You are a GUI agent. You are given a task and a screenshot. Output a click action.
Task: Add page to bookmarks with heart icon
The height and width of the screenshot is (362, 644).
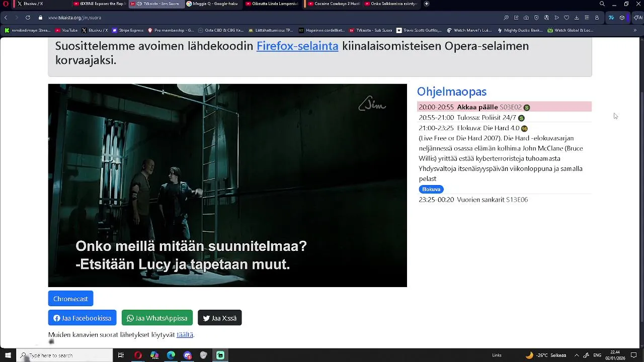tap(567, 18)
